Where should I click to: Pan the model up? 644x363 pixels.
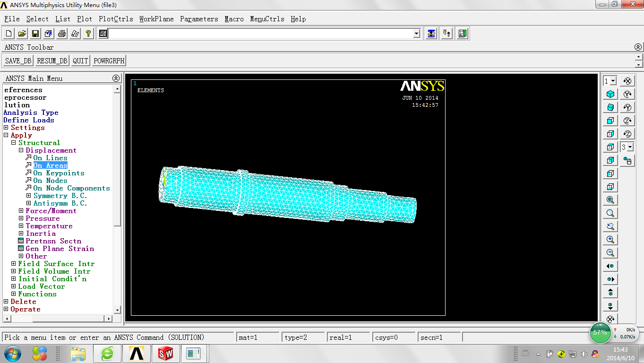pyautogui.click(x=610, y=293)
